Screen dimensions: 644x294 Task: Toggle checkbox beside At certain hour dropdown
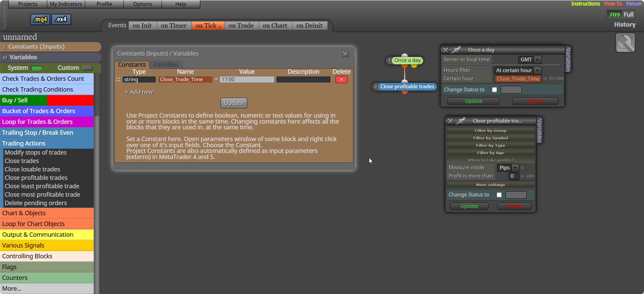point(545,70)
